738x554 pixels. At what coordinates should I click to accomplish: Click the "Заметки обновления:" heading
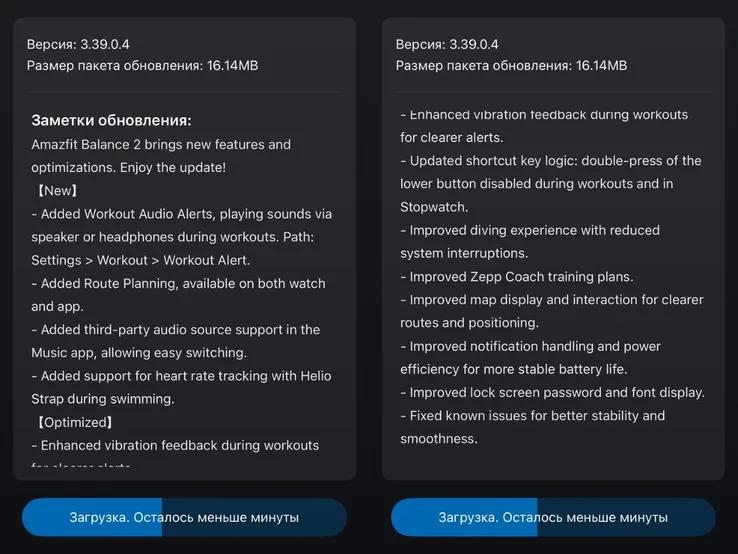click(111, 120)
